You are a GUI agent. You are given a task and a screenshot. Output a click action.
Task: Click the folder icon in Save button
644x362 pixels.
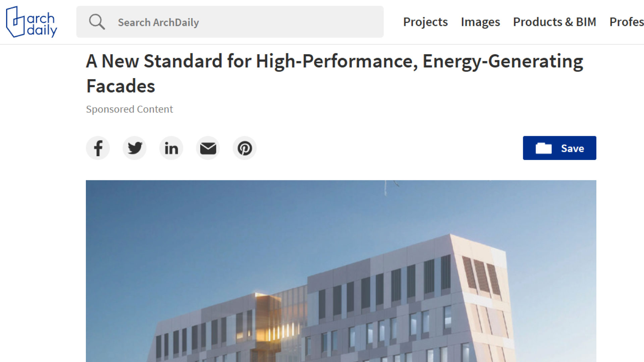pyautogui.click(x=543, y=148)
